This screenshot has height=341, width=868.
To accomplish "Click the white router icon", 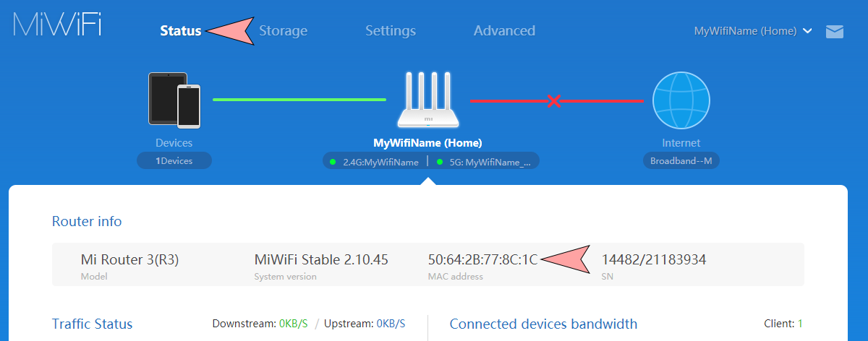I will (x=427, y=100).
